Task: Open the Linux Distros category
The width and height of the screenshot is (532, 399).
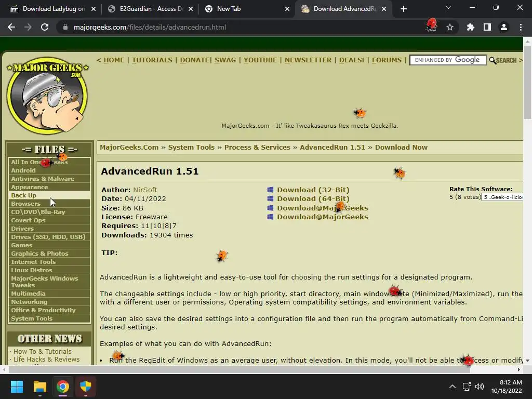Action: [x=49, y=270]
